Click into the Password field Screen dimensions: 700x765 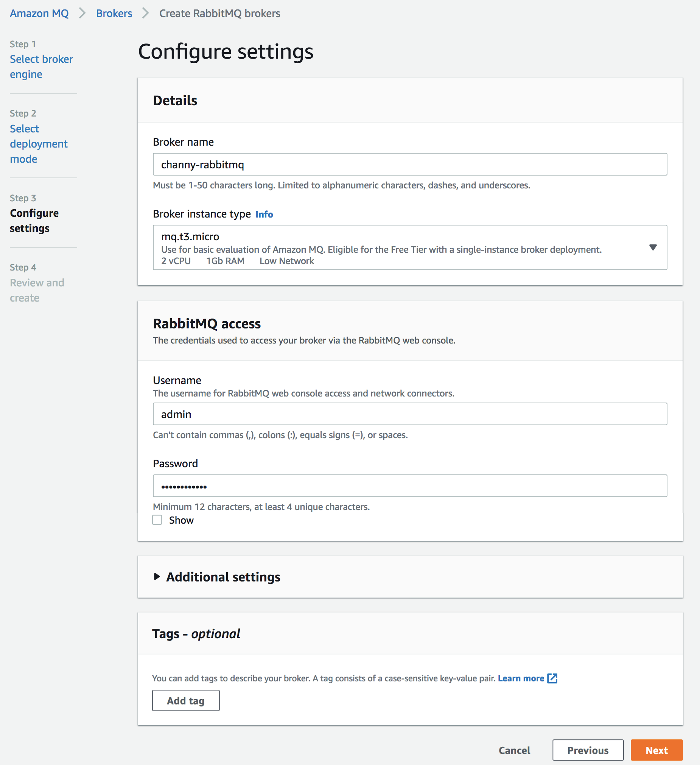point(410,486)
